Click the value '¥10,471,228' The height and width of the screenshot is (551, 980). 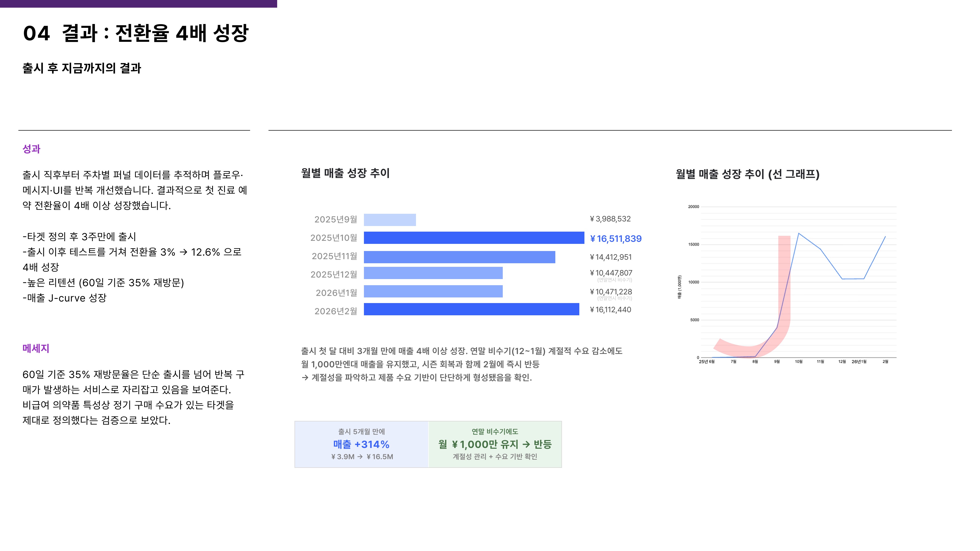click(x=611, y=292)
